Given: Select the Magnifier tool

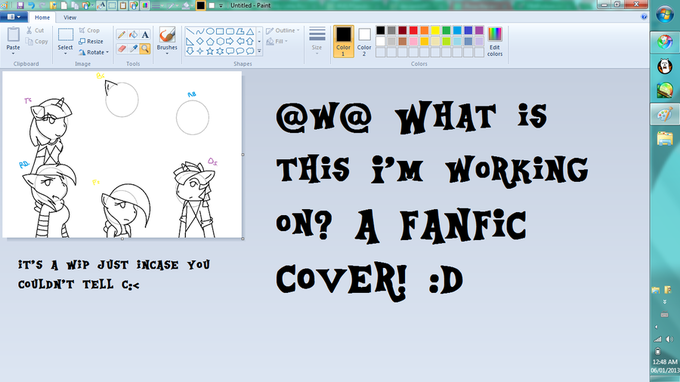Looking at the screenshot, I should click(x=145, y=48).
